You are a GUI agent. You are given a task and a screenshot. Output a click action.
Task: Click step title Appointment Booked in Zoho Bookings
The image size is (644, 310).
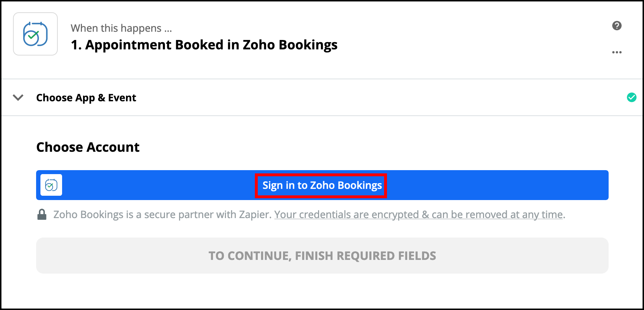click(x=211, y=45)
